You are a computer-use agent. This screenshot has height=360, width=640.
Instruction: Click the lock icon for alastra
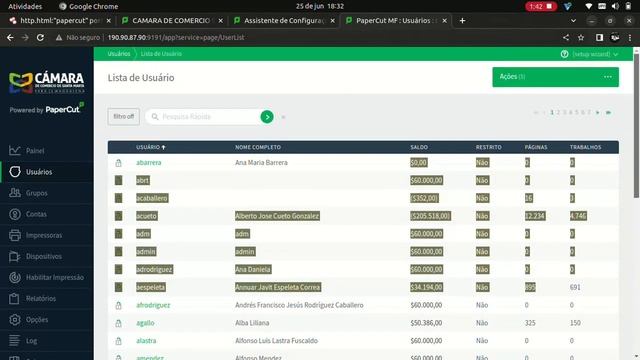[118, 341]
